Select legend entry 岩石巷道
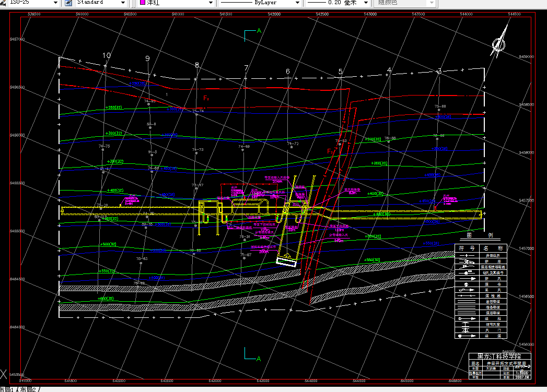 pyautogui.click(x=493, y=301)
